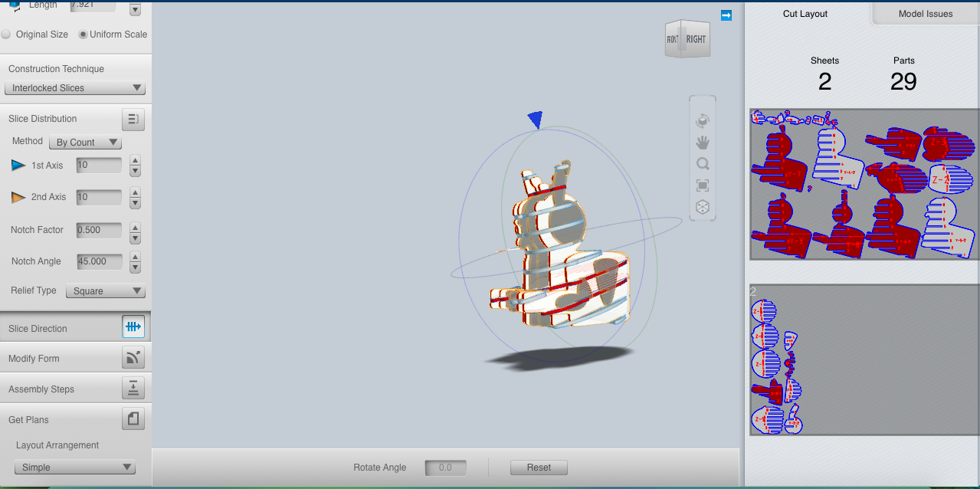Click the Fit to View icon
The width and height of the screenshot is (980, 489).
pos(703,185)
